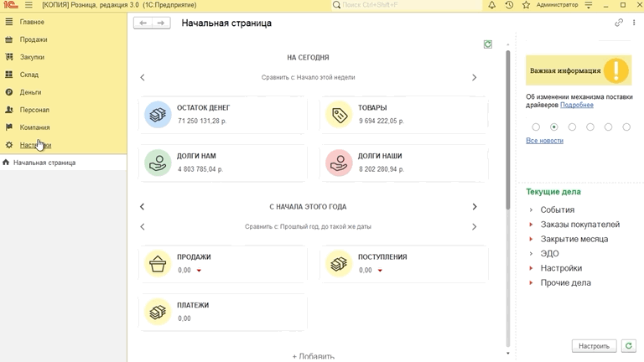Next comparison under Прошлый год line
Viewport: 644px width, 362px height.
point(474,226)
